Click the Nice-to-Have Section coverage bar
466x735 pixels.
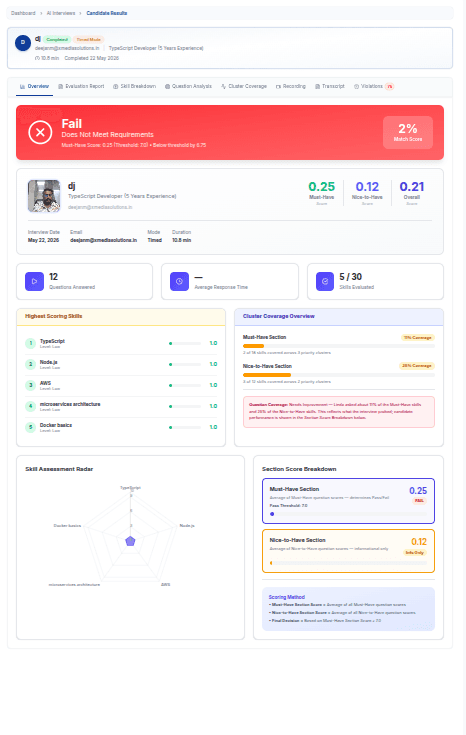coord(339,375)
